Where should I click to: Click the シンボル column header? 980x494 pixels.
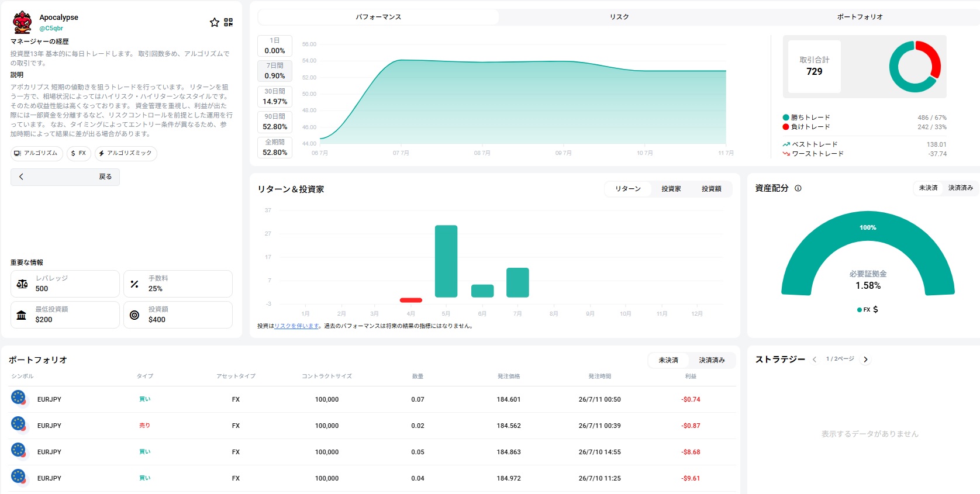22,376
